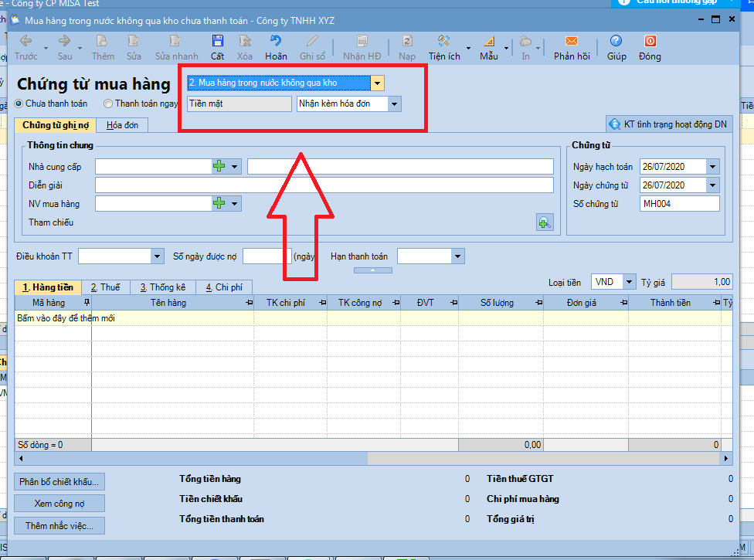Expand the purchase type dropdown
Viewport: 754px width, 560px height.
tap(377, 83)
